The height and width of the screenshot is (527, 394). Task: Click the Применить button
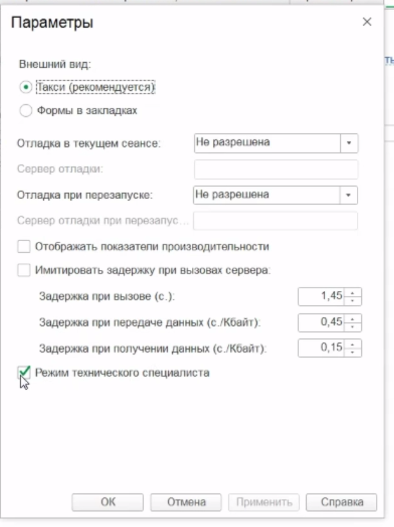tap(264, 502)
